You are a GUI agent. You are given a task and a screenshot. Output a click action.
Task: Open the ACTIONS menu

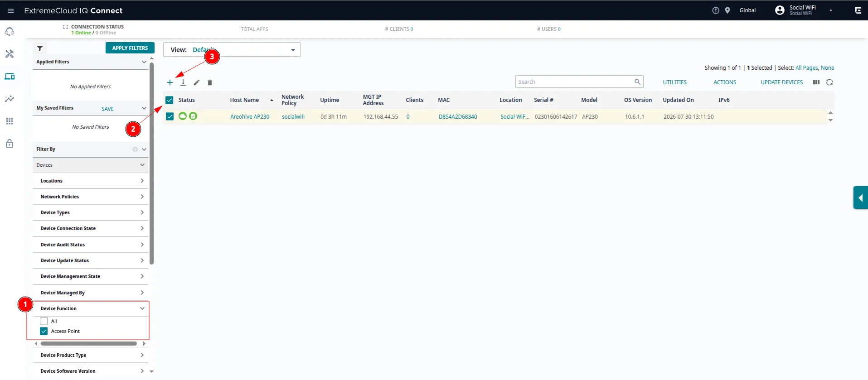coord(725,82)
